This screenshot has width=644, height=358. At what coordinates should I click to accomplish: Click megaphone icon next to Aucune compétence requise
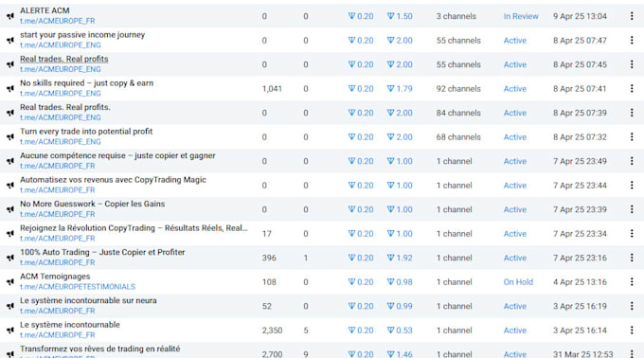coord(10,161)
